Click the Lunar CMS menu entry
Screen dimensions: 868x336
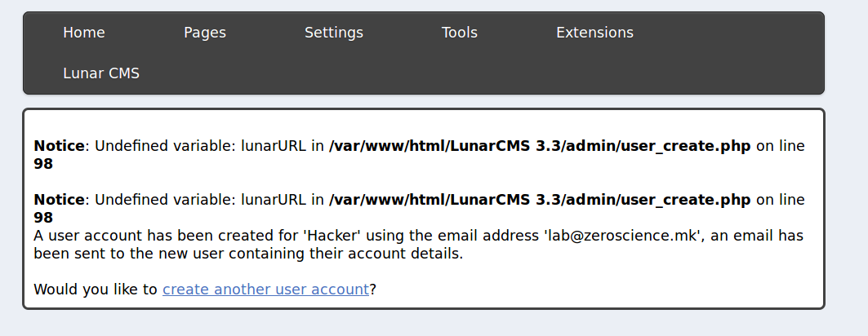point(101,73)
